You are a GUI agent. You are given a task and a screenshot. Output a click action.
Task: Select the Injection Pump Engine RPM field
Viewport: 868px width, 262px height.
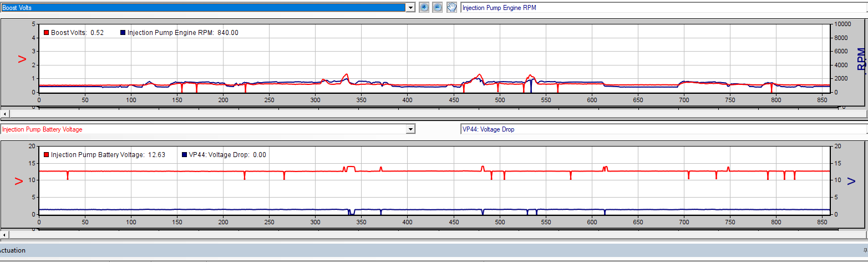coord(664,8)
